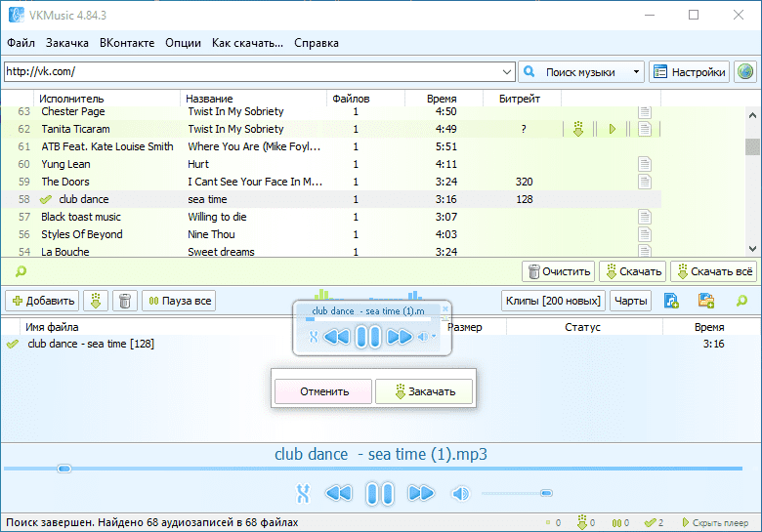Click the results list scrollbar up arrow

tap(752, 115)
